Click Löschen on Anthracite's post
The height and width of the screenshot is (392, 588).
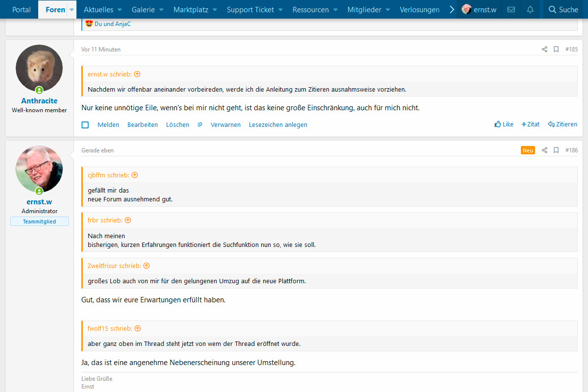[x=177, y=124]
